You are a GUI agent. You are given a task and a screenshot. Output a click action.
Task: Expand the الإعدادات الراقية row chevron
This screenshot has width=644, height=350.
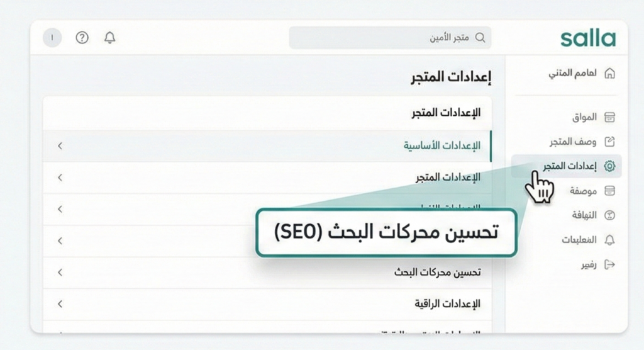60,304
